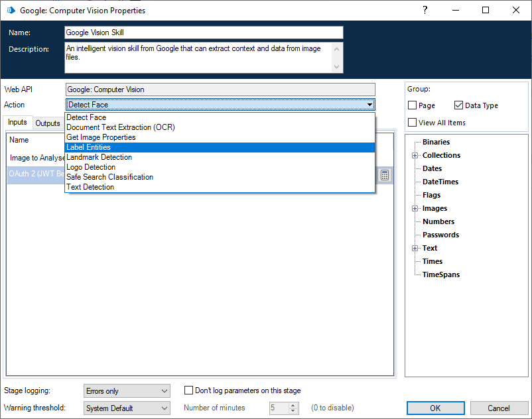532x419 pixels.
Task: Click the help question mark button
Action: 425,10
